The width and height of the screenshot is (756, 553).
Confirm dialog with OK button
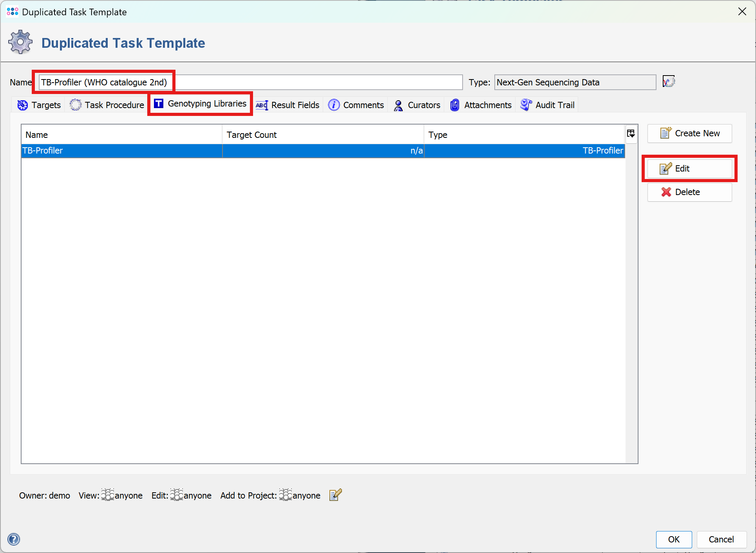pos(673,539)
